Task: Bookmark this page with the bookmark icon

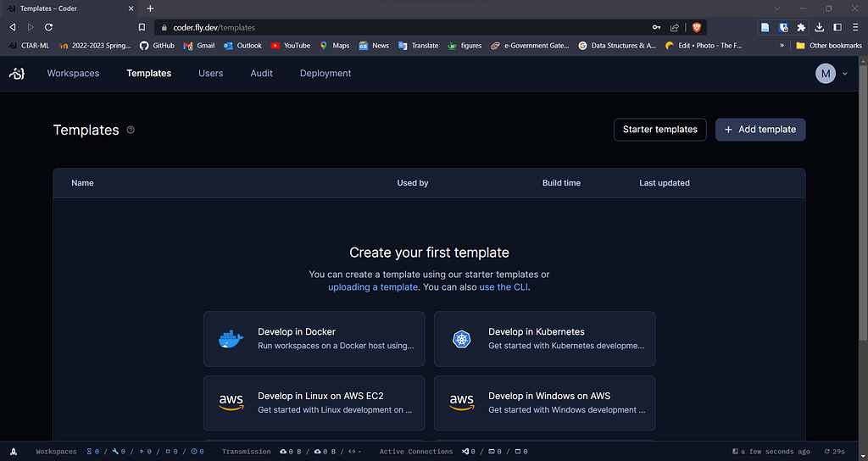Action: click(x=142, y=27)
